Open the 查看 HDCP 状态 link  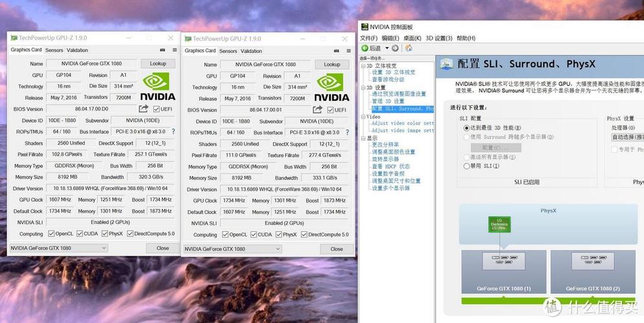[x=391, y=166]
